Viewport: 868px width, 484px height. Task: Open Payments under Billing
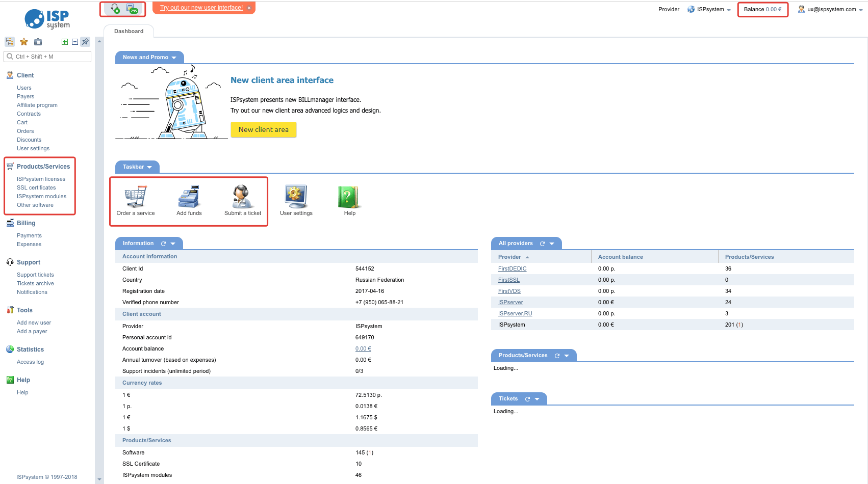[x=29, y=235]
